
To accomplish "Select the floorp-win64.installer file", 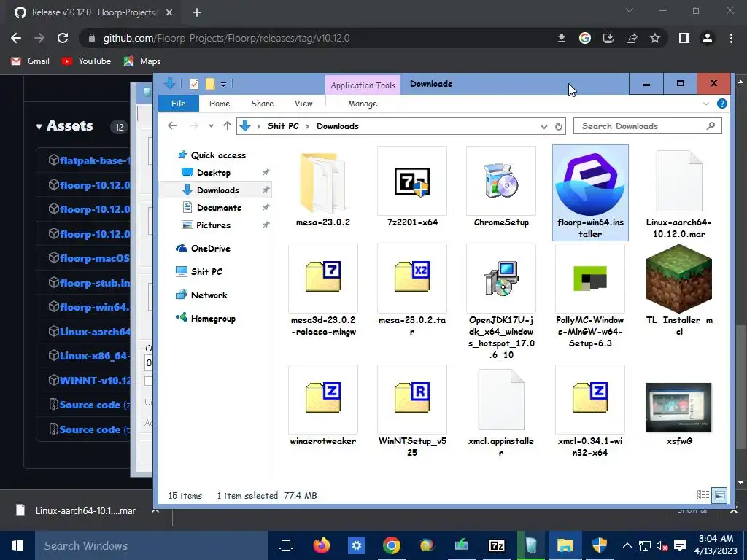I will 590,192.
